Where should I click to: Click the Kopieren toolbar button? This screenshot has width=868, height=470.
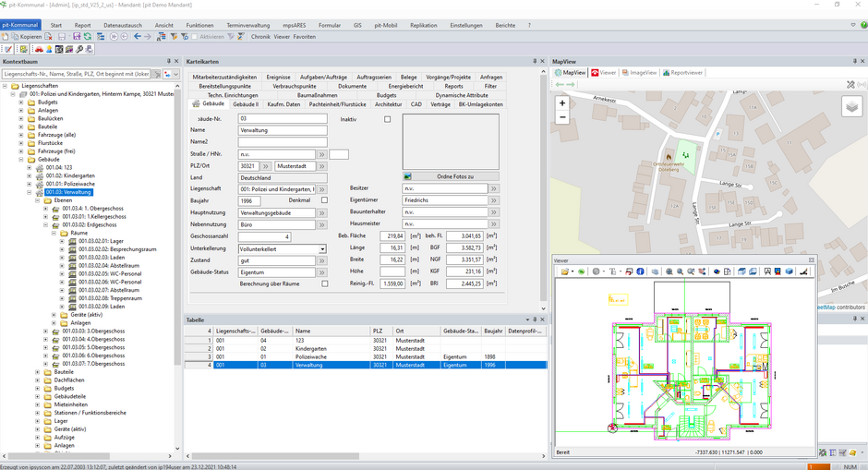pyautogui.click(x=28, y=37)
